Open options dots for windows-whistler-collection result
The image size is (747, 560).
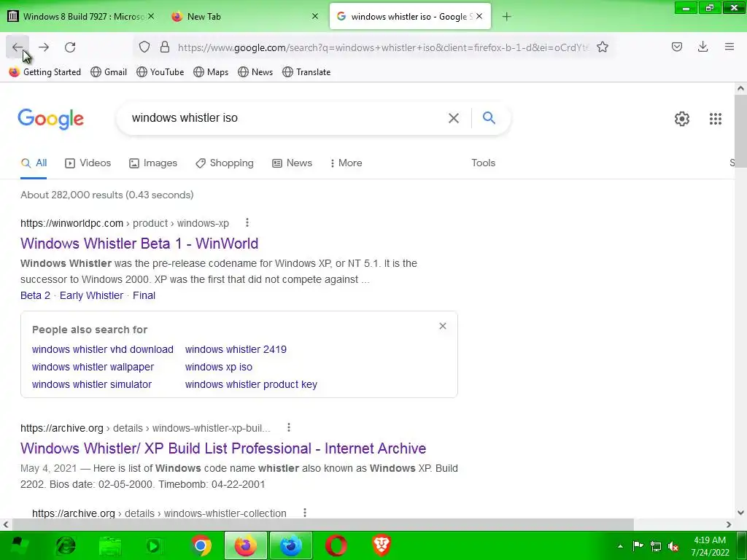click(x=305, y=513)
